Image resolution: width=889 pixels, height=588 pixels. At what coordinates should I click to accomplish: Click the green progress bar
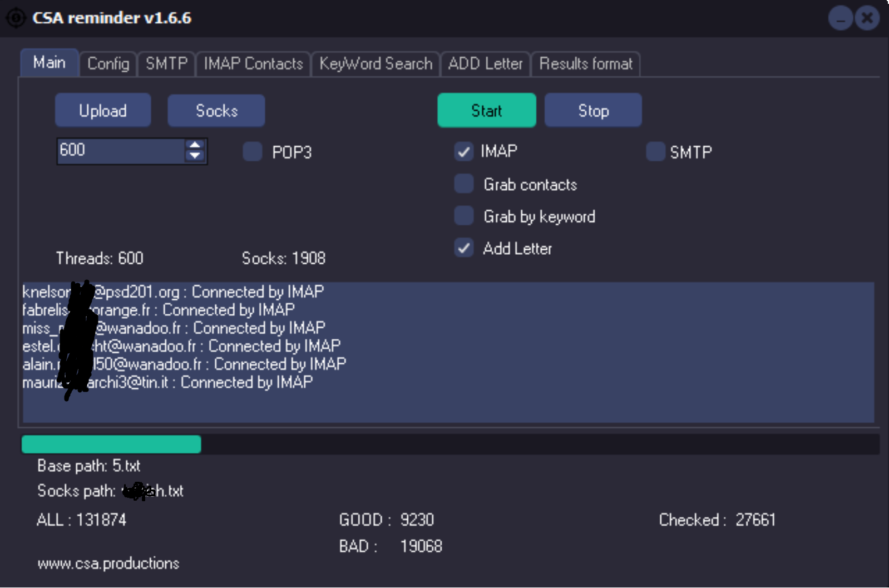pos(111,444)
